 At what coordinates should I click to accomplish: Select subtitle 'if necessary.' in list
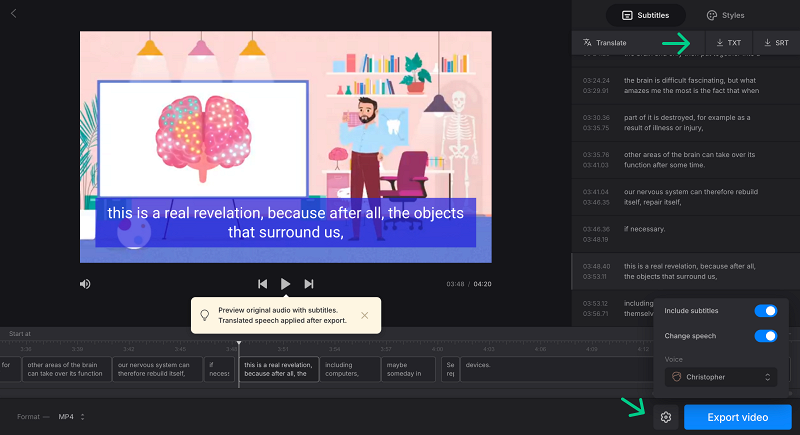tap(686, 234)
